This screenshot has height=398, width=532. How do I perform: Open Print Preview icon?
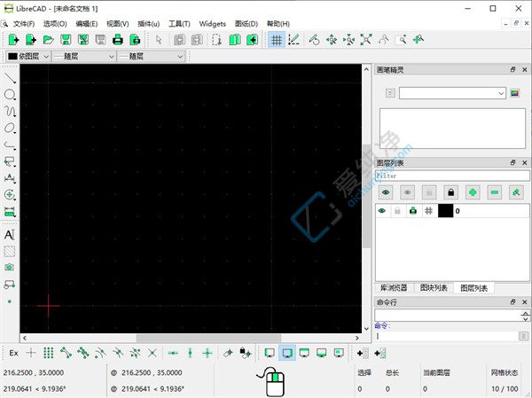click(x=135, y=40)
